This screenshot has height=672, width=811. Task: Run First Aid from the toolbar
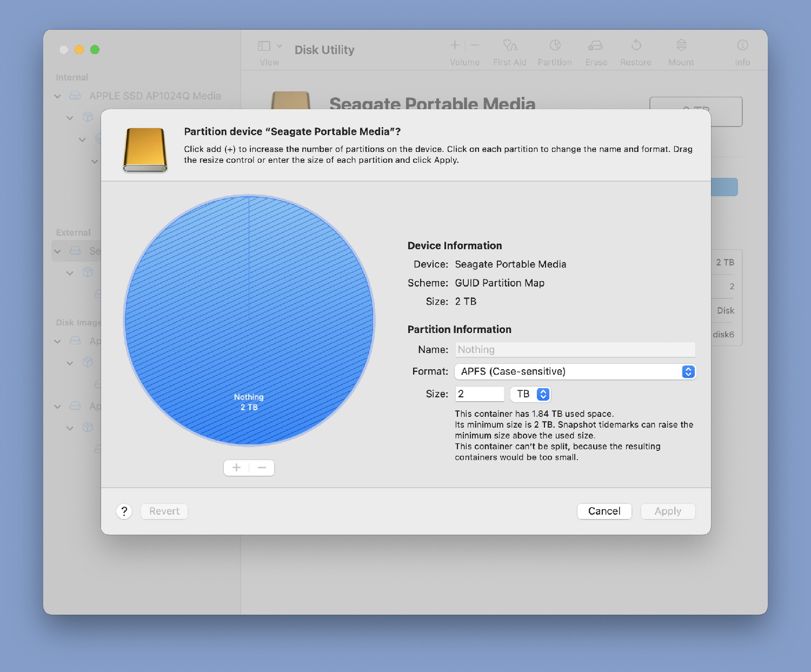point(510,45)
